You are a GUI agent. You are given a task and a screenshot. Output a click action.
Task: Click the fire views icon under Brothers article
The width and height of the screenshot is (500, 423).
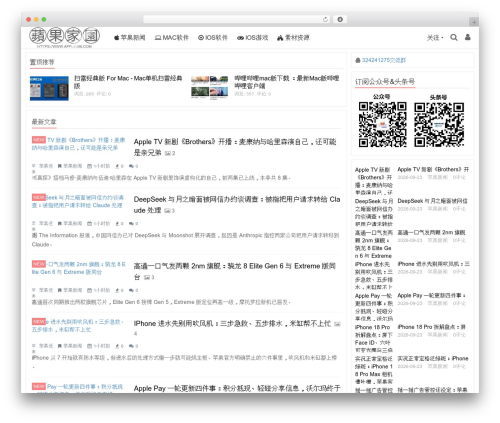point(117,166)
